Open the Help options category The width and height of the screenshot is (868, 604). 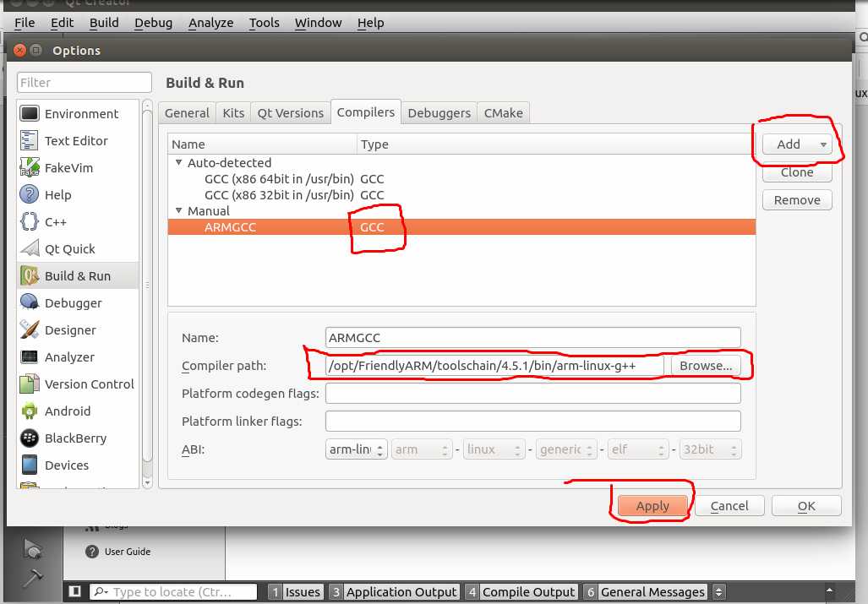coord(78,194)
